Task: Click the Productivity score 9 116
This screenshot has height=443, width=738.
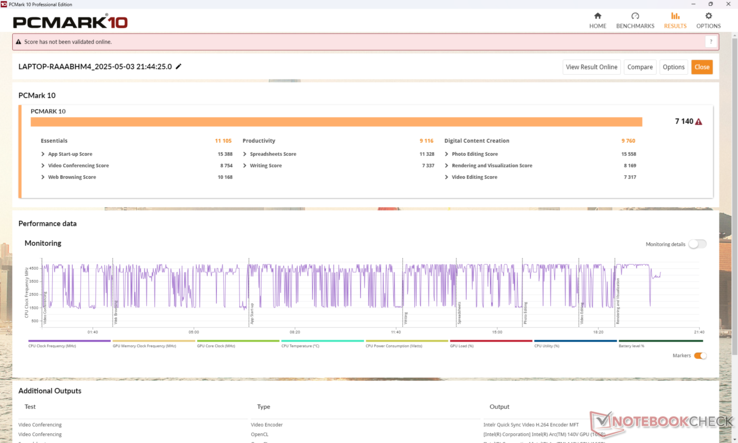Action: [x=426, y=141]
